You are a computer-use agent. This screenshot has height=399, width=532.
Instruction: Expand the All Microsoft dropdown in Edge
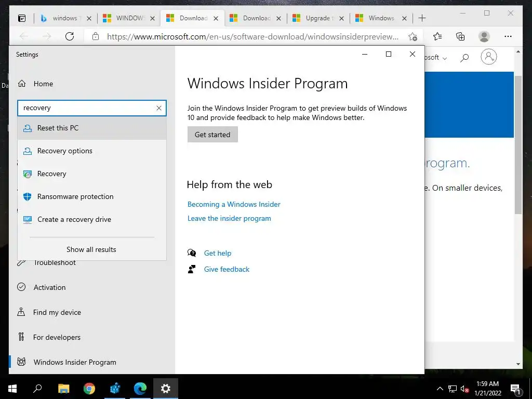[x=436, y=58]
